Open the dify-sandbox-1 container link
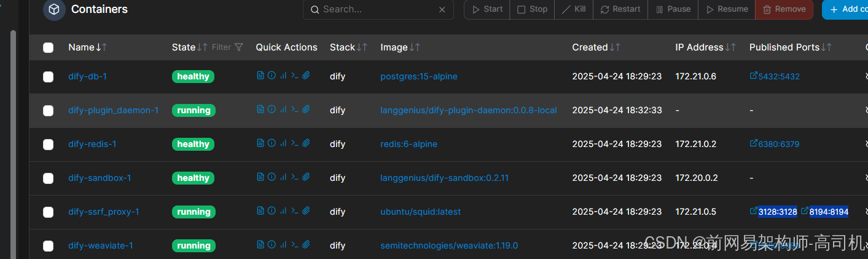 pyautogui.click(x=100, y=178)
